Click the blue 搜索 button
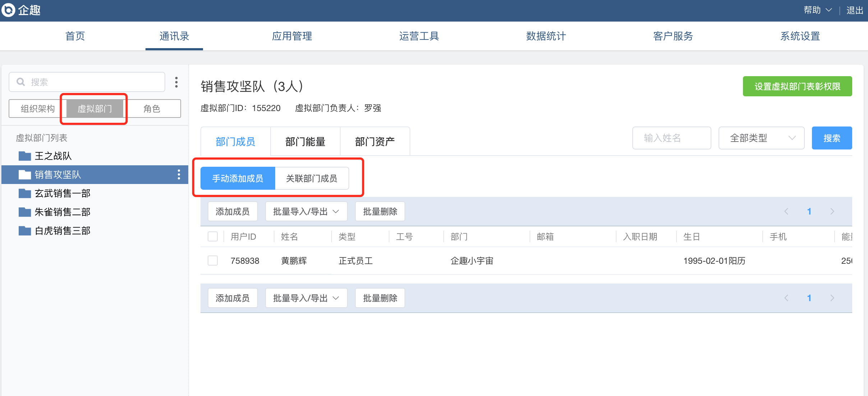The image size is (868, 396). [x=831, y=138]
